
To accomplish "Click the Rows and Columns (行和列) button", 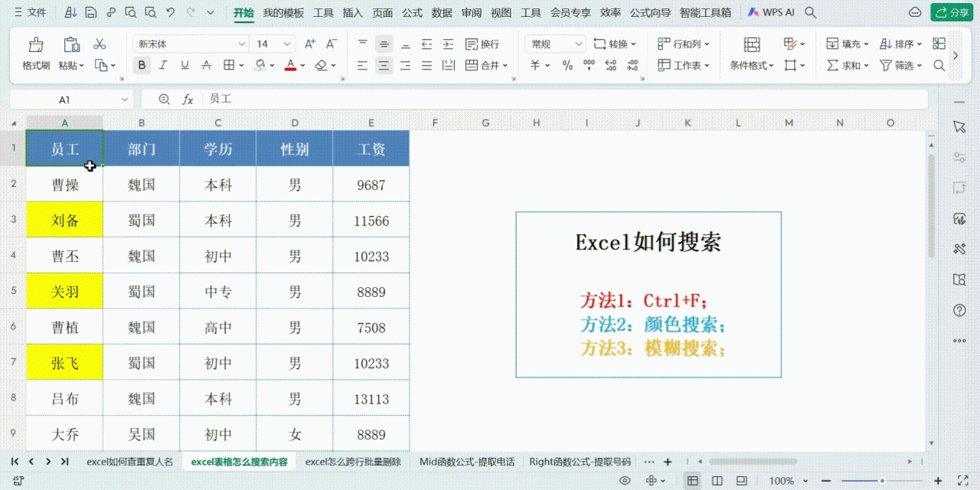I will click(x=684, y=44).
